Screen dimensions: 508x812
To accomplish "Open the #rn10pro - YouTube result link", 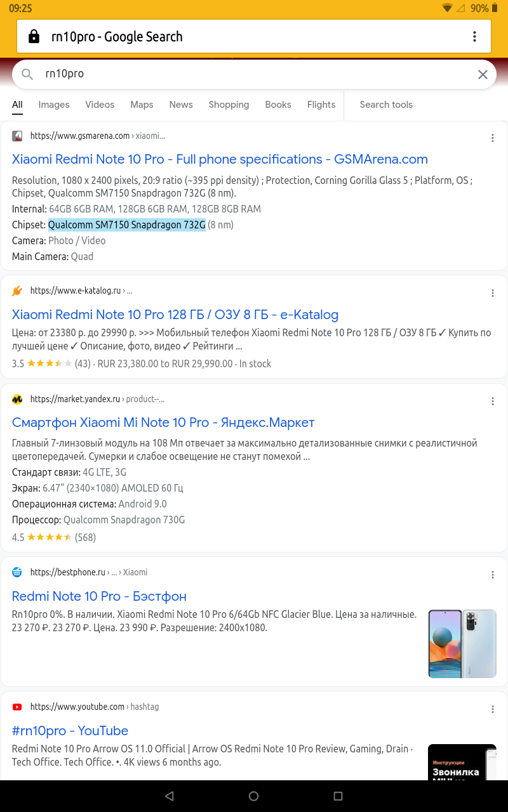I will (70, 731).
